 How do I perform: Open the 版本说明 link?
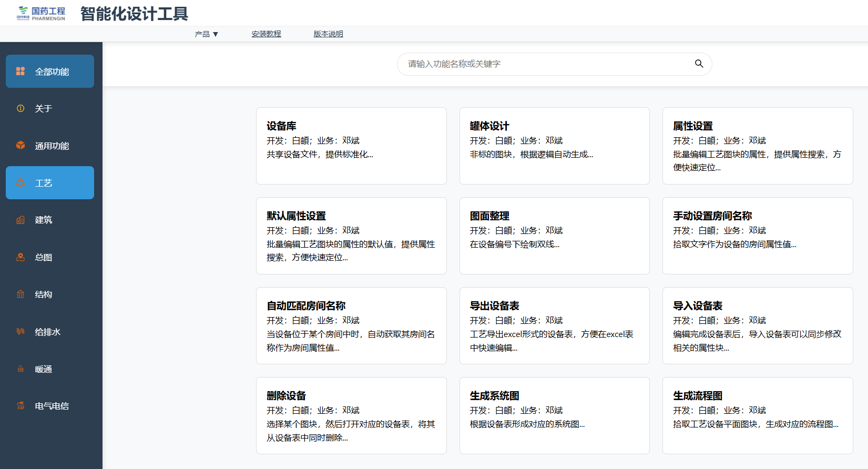(x=328, y=34)
